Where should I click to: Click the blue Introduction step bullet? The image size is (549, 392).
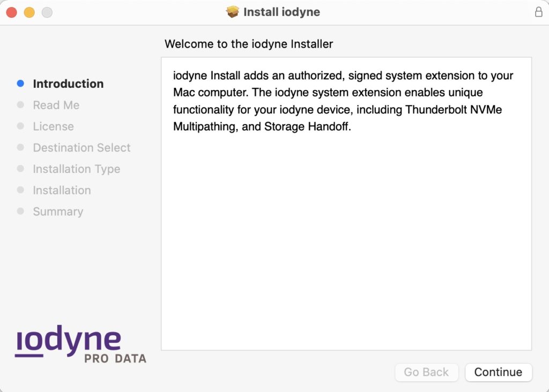(20, 84)
